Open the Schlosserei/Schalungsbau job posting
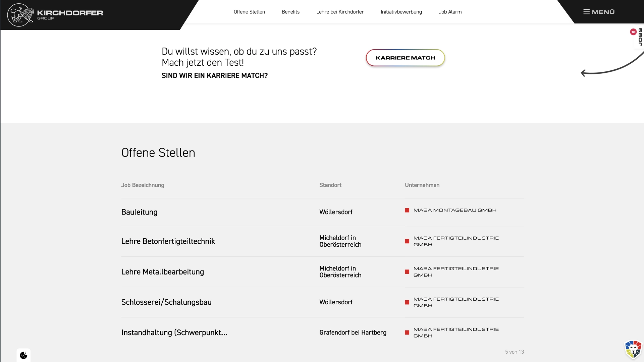The height and width of the screenshot is (362, 644). [x=166, y=302]
